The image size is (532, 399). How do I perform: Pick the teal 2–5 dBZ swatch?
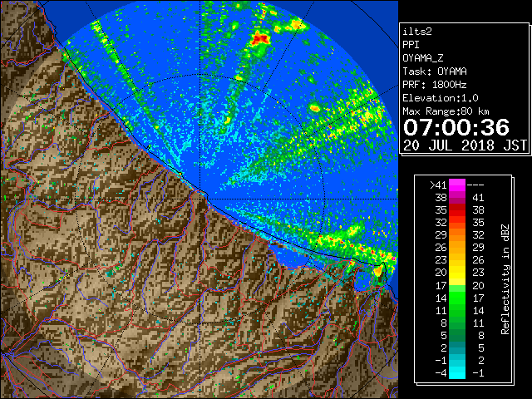click(x=457, y=347)
